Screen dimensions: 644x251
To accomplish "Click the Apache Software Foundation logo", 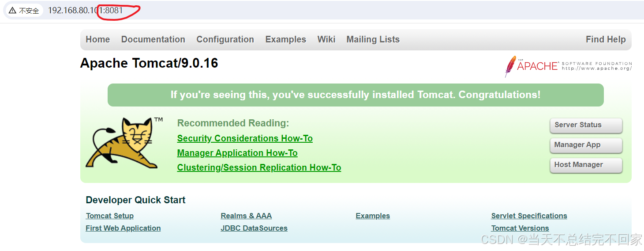I will tap(568, 66).
